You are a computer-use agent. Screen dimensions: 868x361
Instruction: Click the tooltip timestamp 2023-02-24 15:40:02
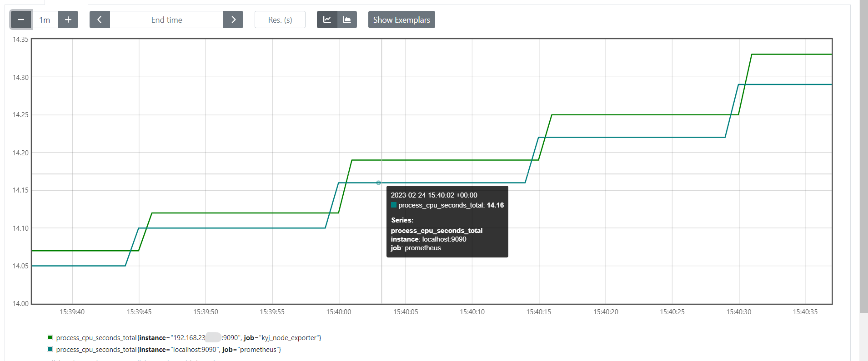434,195
